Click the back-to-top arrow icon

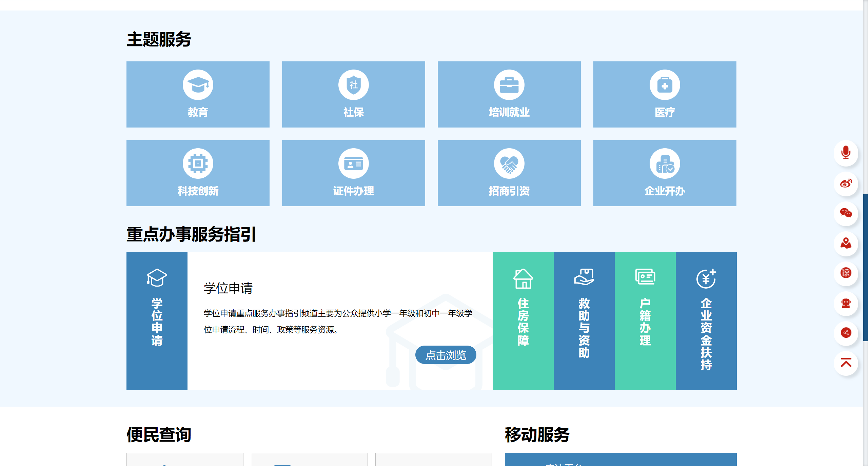coord(846,363)
